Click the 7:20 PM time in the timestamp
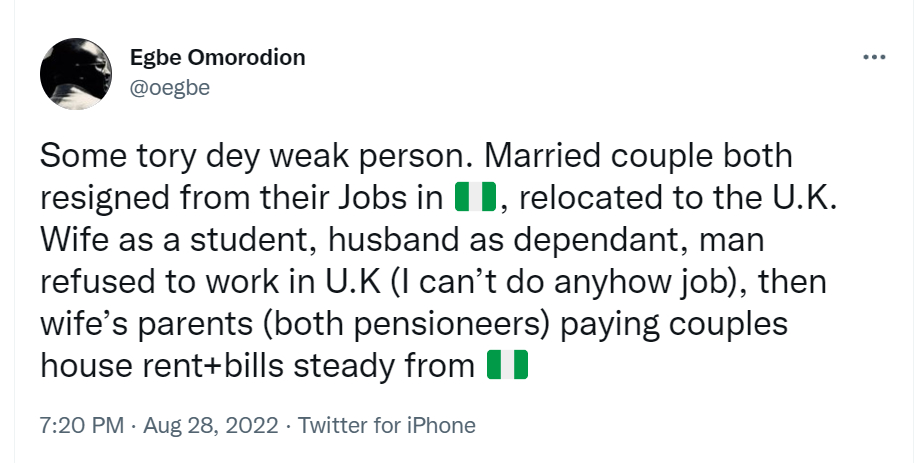The width and height of the screenshot is (916, 463). coord(81,425)
